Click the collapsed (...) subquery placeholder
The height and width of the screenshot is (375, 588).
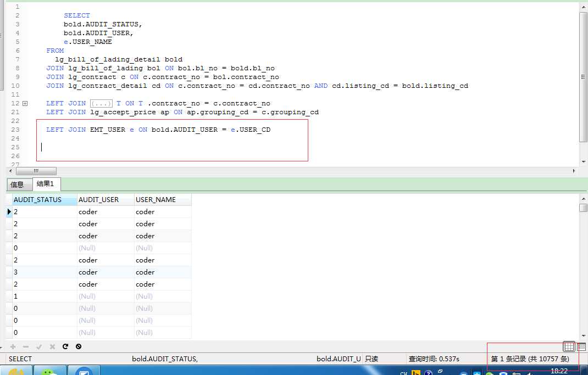pos(101,103)
